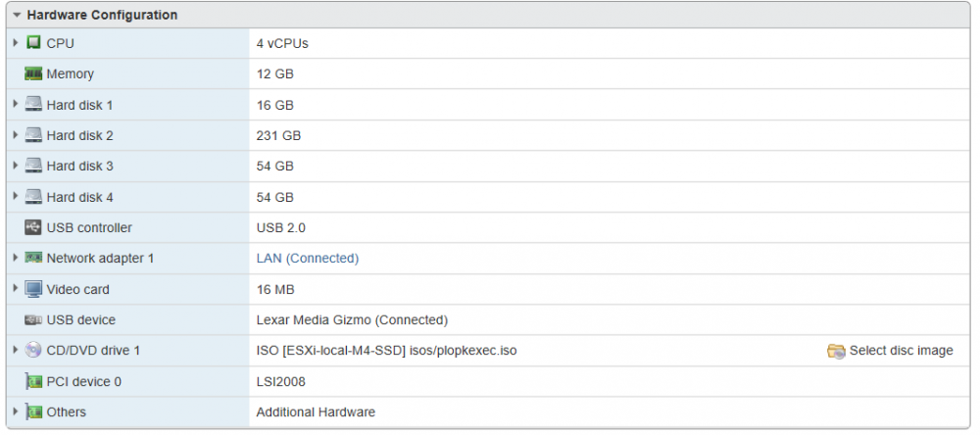Click the PCI device 0 card icon
Image resolution: width=980 pixels, height=435 pixels.
(x=33, y=381)
